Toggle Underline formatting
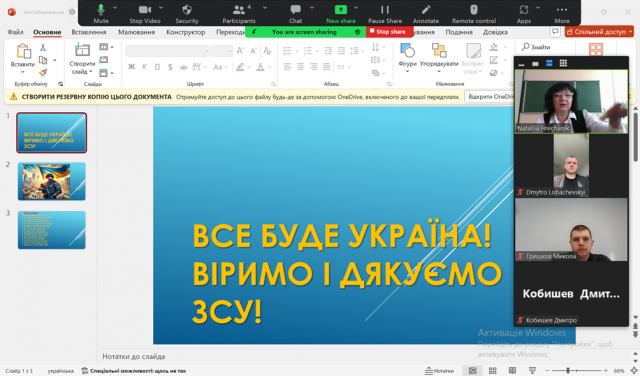640x376 pixels. tap(157, 67)
